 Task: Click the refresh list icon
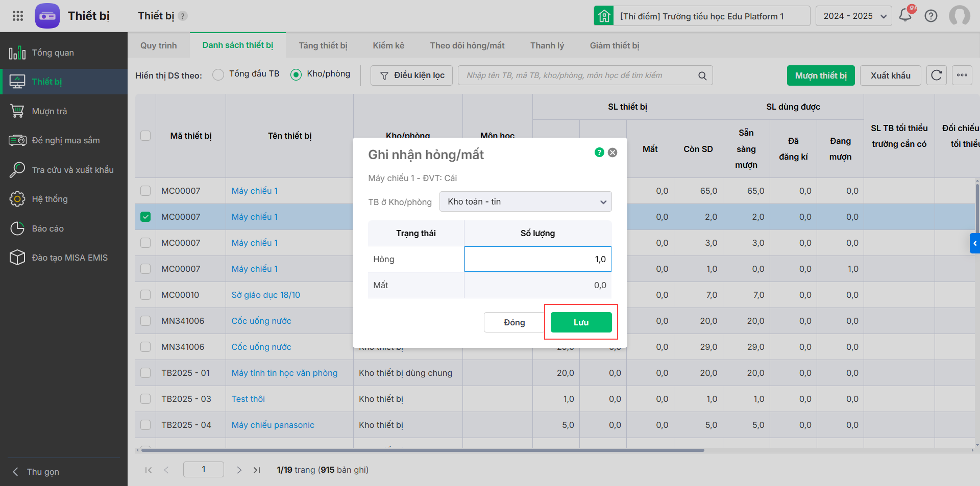pyautogui.click(x=936, y=75)
